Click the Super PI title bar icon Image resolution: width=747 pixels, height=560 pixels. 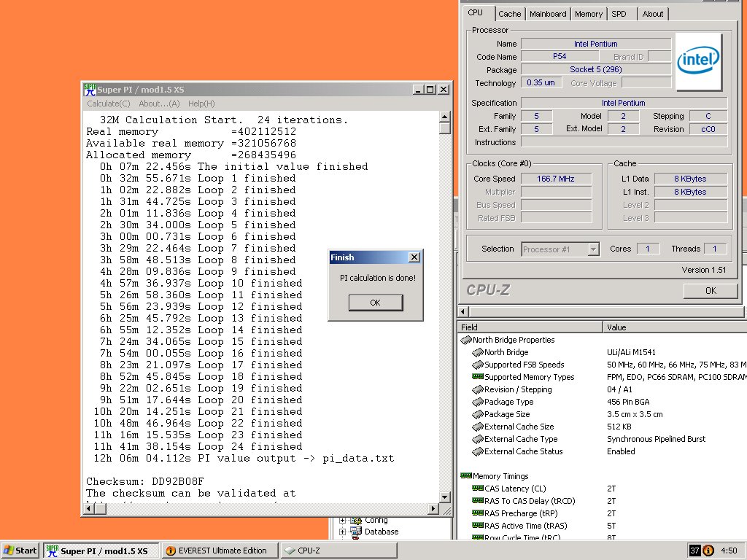(90, 90)
